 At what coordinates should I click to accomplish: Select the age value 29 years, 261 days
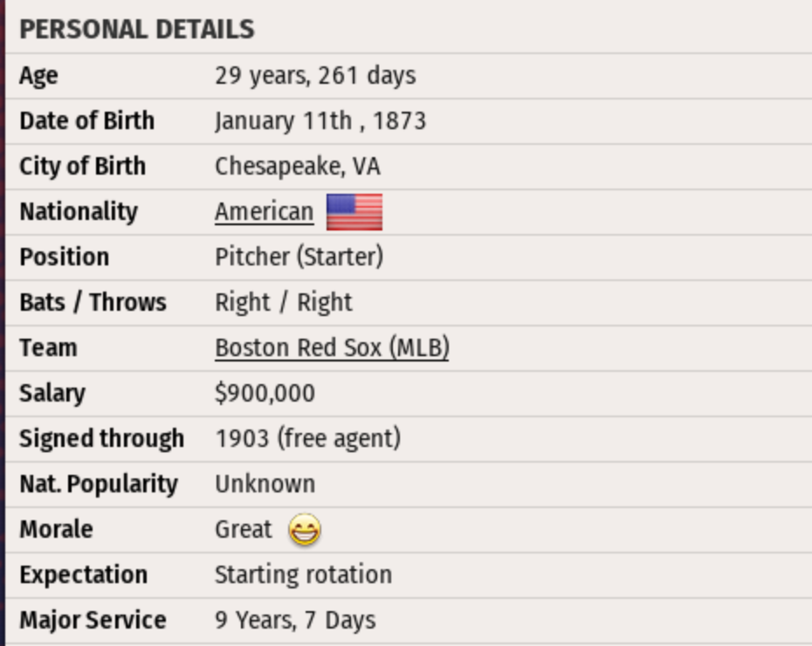315,76
